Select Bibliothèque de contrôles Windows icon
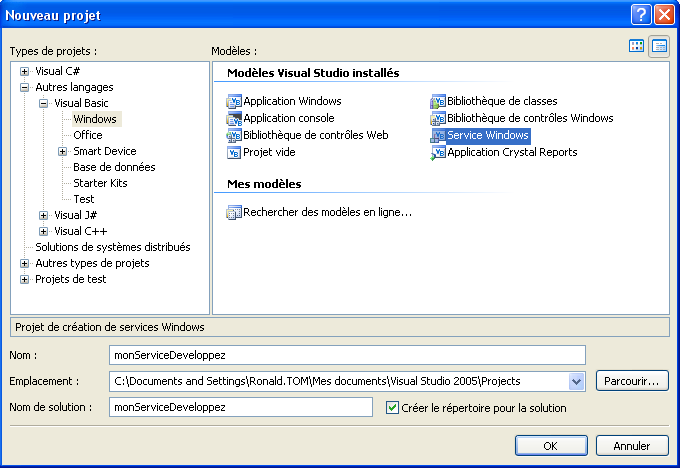Viewport: 680px width, 468px height. pos(438,119)
